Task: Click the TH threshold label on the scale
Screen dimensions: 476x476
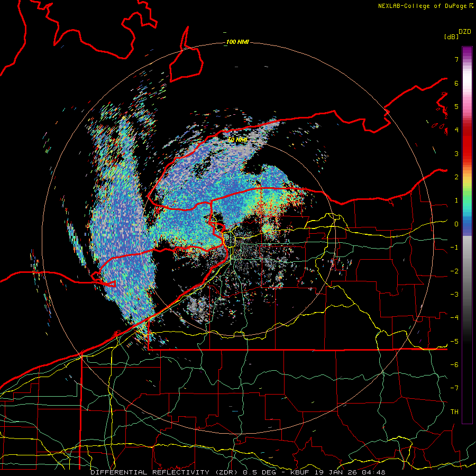Action: pos(454,412)
